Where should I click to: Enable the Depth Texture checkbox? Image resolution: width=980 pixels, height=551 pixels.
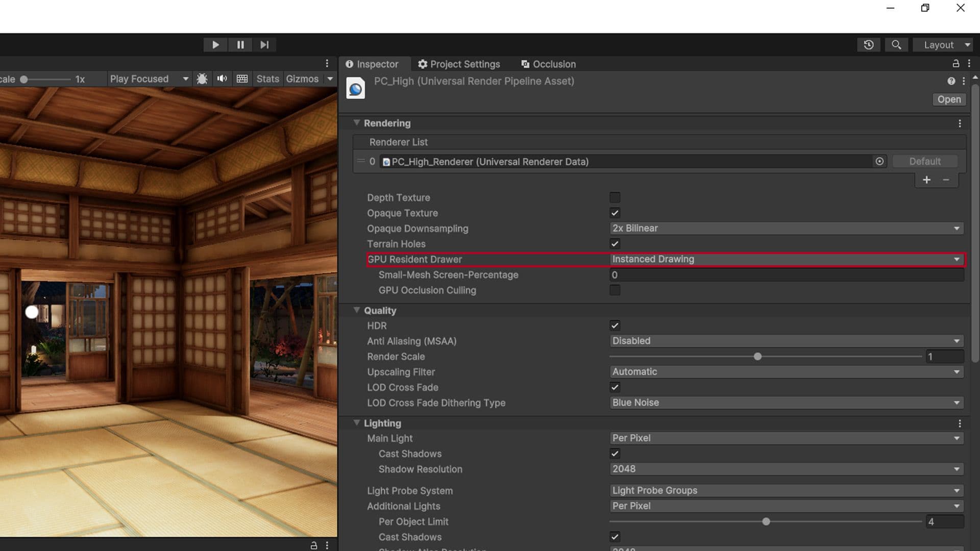coord(615,197)
